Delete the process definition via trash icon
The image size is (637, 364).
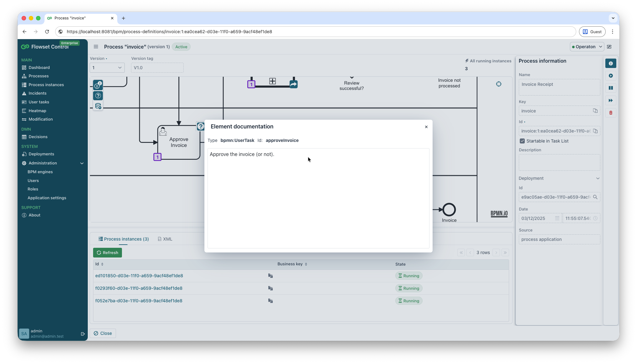coord(611,112)
